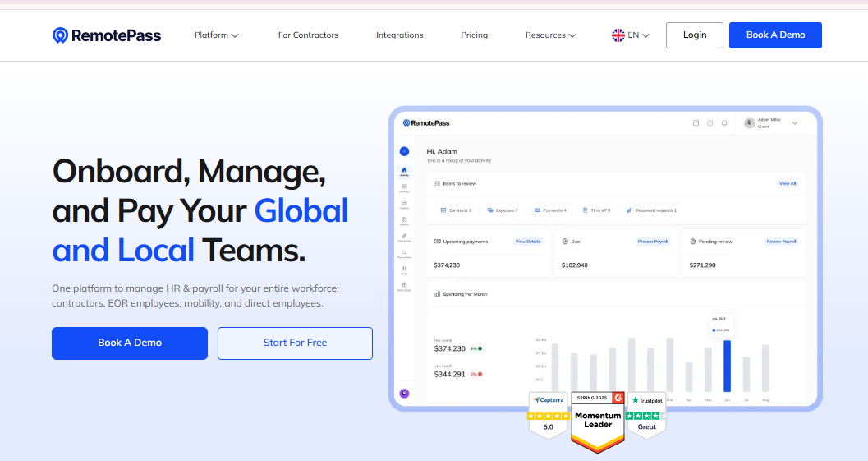Click the Hi, Adam greeting text
Screen dimensions: 868x461
pos(442,151)
